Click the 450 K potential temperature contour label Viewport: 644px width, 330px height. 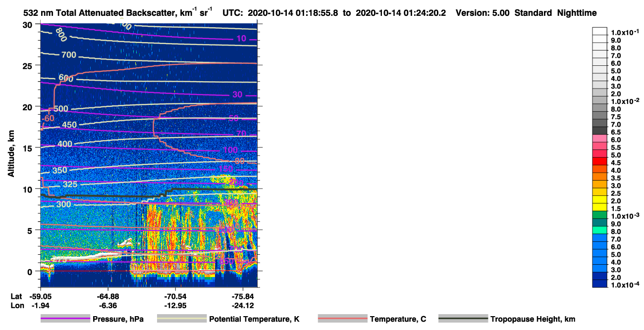69,125
